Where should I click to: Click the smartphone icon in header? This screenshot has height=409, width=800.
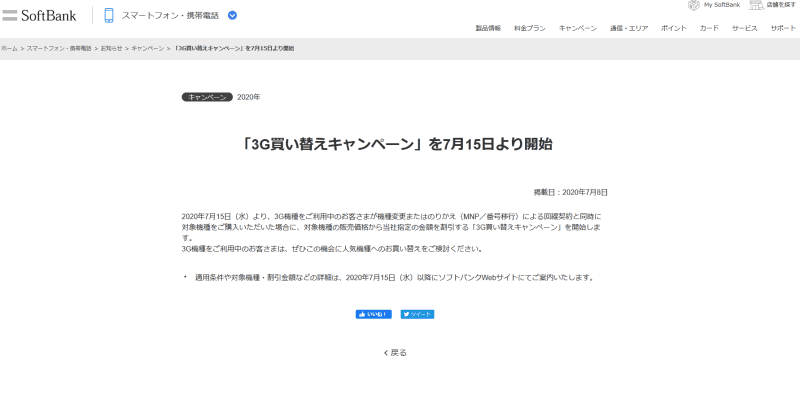(109, 15)
